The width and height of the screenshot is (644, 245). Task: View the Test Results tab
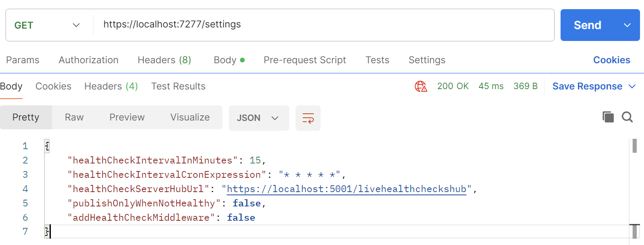(178, 86)
